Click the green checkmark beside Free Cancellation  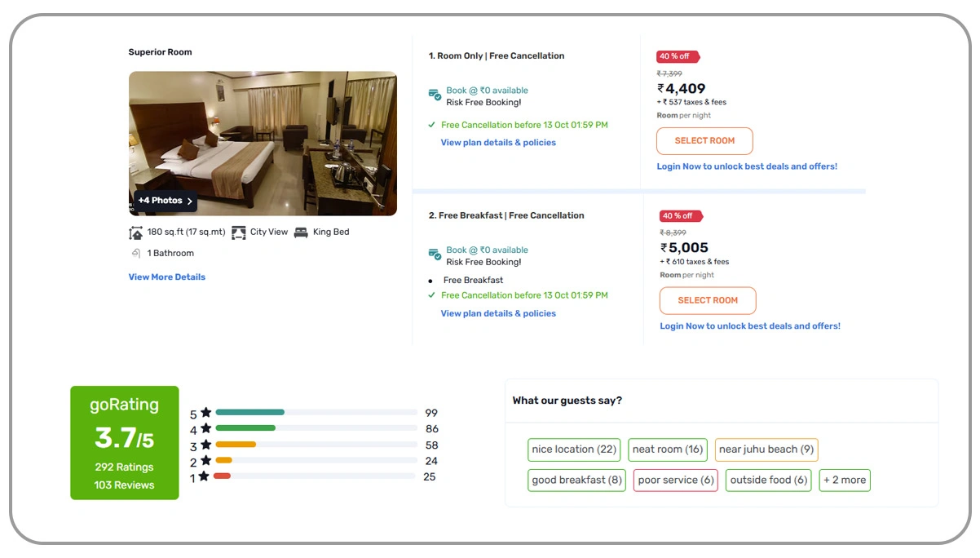click(431, 125)
